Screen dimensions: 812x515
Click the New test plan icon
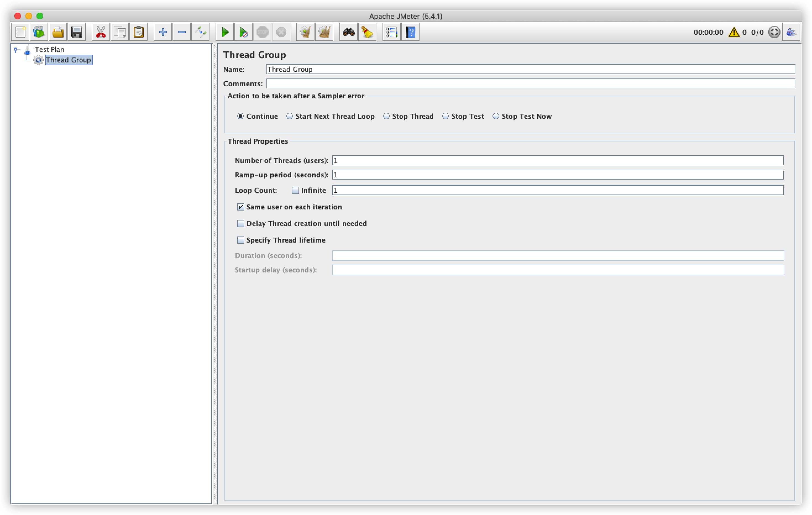point(20,32)
